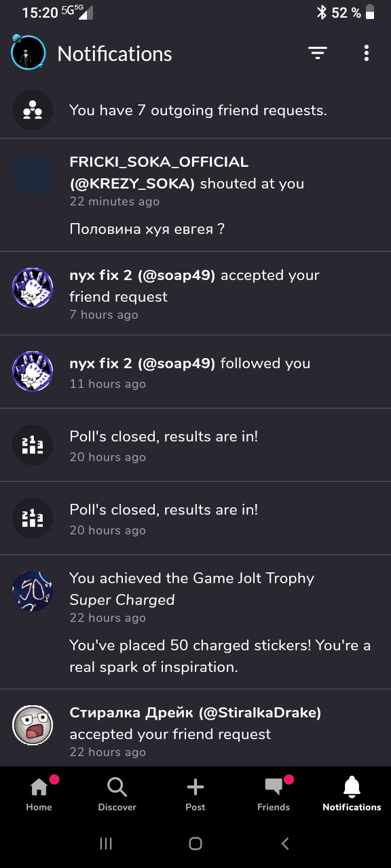
Task: Open nyx fix 2 avatar on followed notification
Action: [33, 372]
